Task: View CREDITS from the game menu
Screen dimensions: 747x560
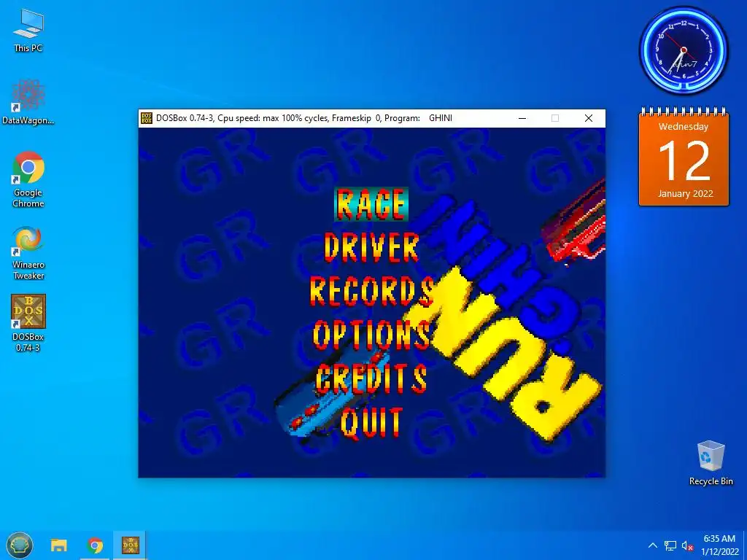Action: (371, 378)
